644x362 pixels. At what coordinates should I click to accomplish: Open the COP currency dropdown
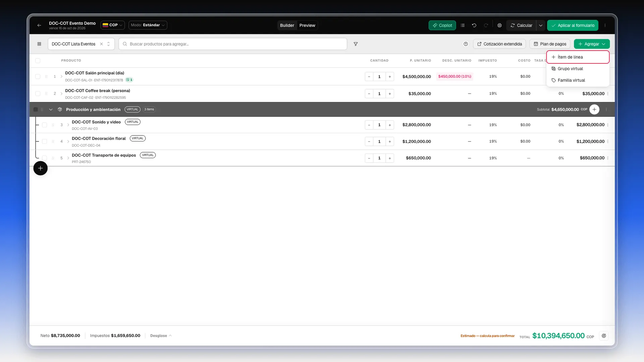113,25
